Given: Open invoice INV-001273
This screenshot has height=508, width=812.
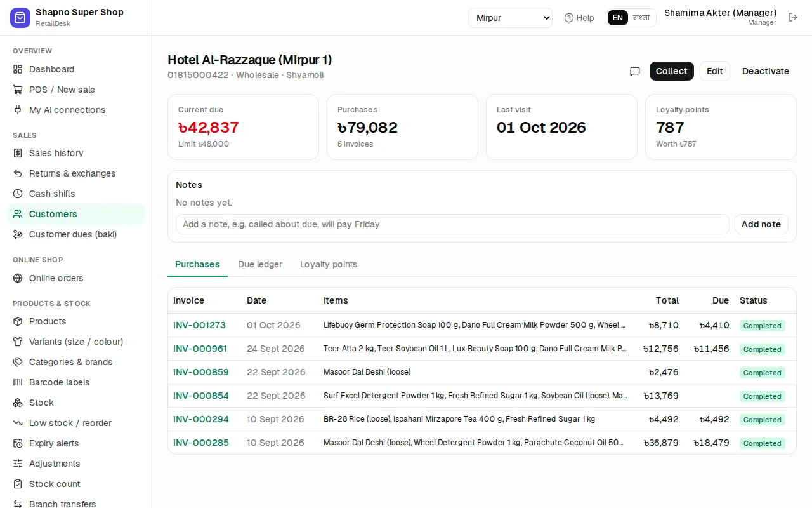Looking at the screenshot, I should click(x=199, y=325).
